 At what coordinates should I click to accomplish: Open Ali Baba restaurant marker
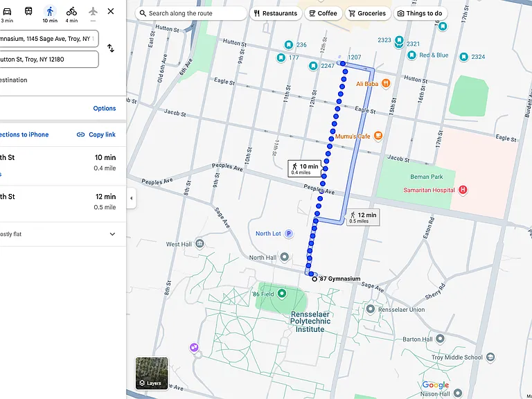(x=386, y=83)
